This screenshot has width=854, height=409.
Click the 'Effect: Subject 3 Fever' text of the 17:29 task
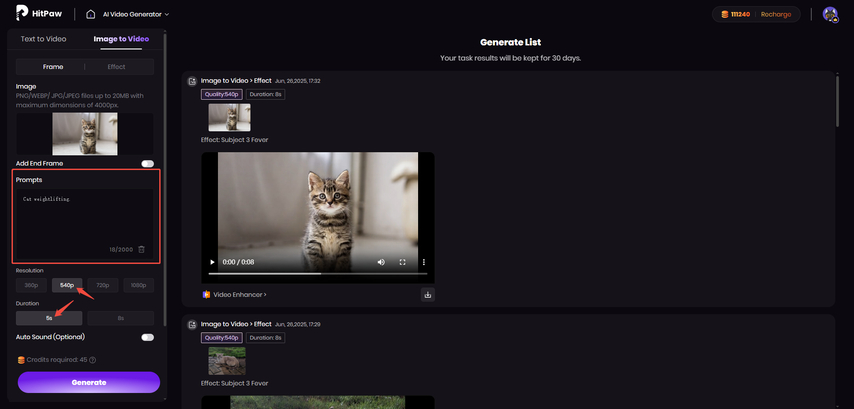pos(234,383)
